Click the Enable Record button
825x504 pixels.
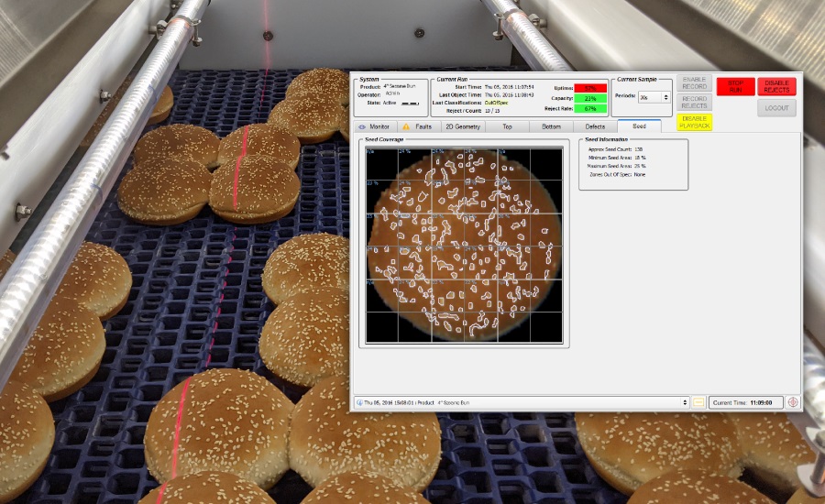pyautogui.click(x=694, y=83)
